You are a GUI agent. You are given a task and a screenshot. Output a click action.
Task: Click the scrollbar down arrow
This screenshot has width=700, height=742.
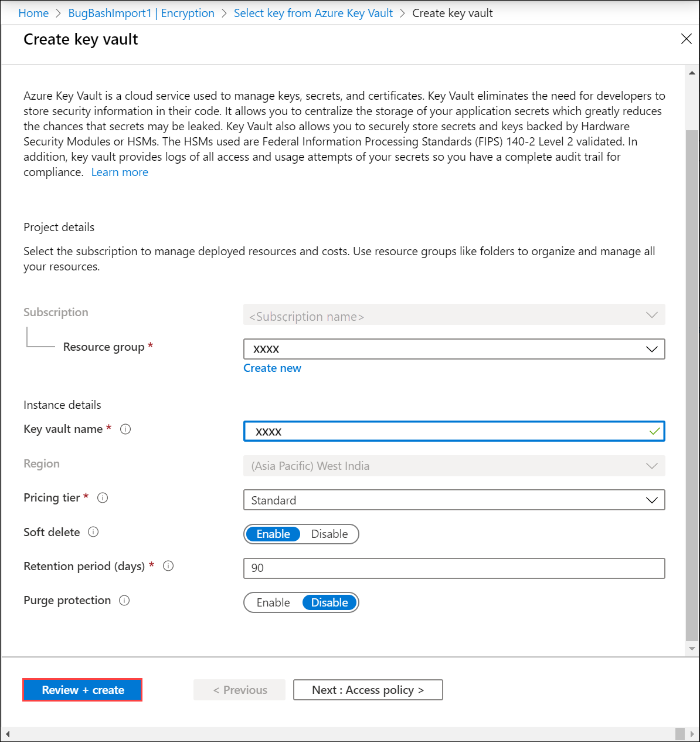692,649
